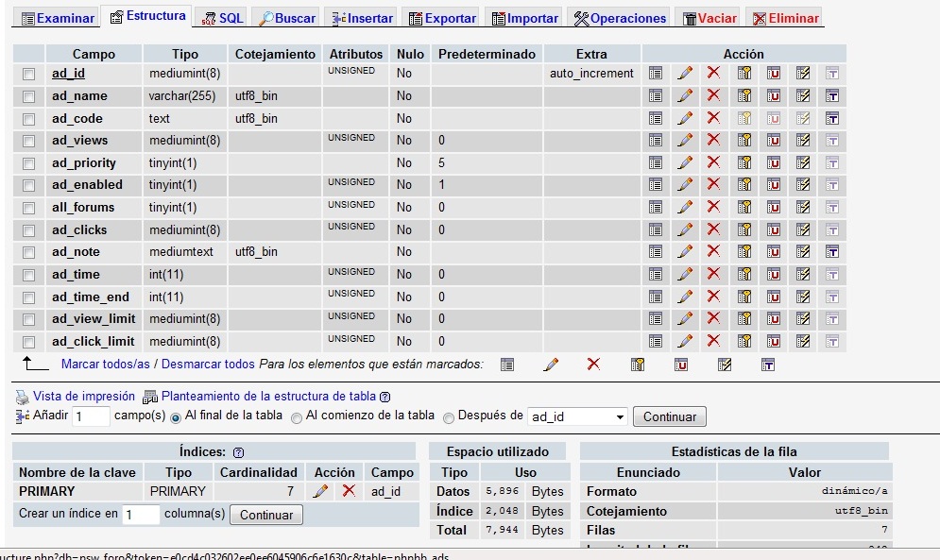
Task: Go to the Insertar tab
Action: pos(363,18)
